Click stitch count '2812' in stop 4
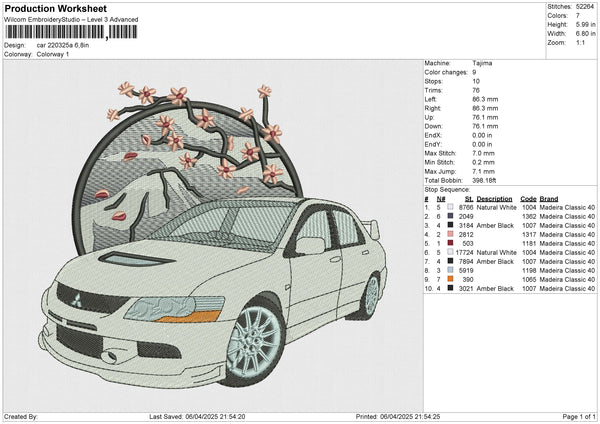 pyautogui.click(x=466, y=235)
